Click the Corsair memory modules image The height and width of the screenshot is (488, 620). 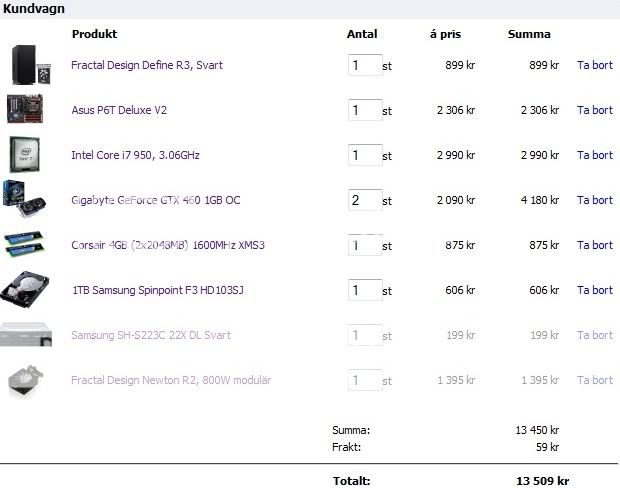click(24, 244)
